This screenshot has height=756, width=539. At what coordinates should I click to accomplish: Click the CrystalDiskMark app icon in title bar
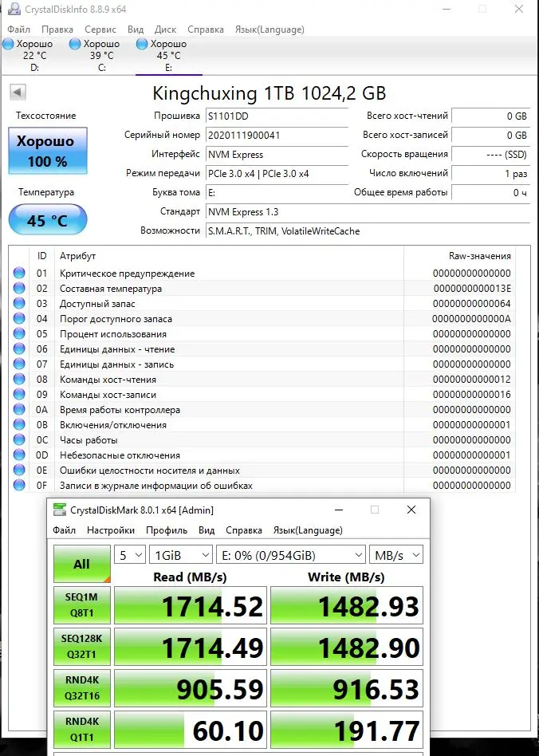pos(60,510)
